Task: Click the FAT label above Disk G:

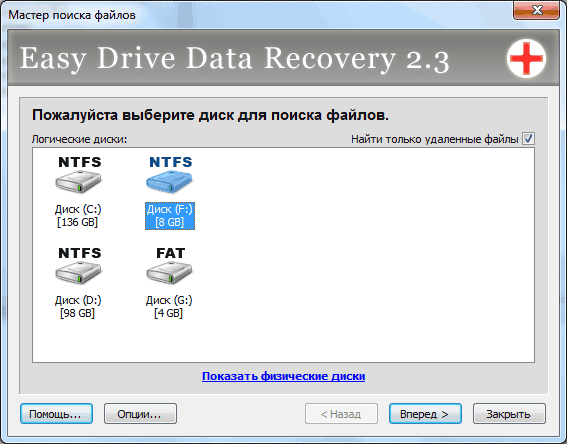Action: coord(170,253)
